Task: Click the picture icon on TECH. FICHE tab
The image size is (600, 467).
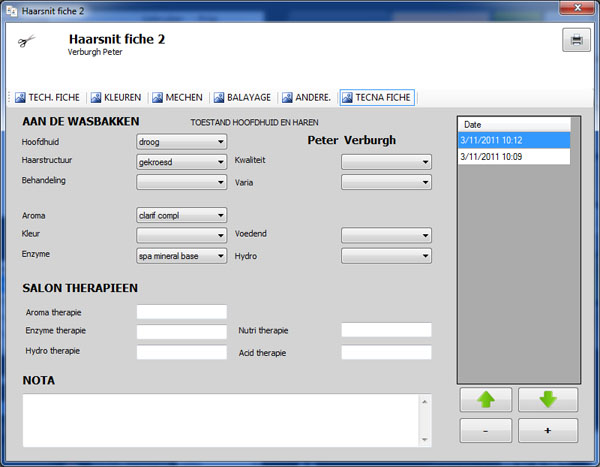Action: pos(20,98)
